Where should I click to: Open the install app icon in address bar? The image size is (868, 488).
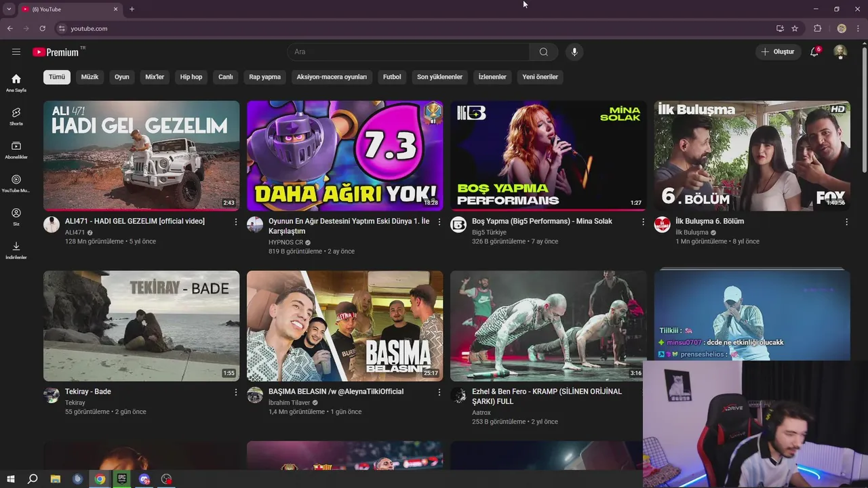tap(780, 28)
